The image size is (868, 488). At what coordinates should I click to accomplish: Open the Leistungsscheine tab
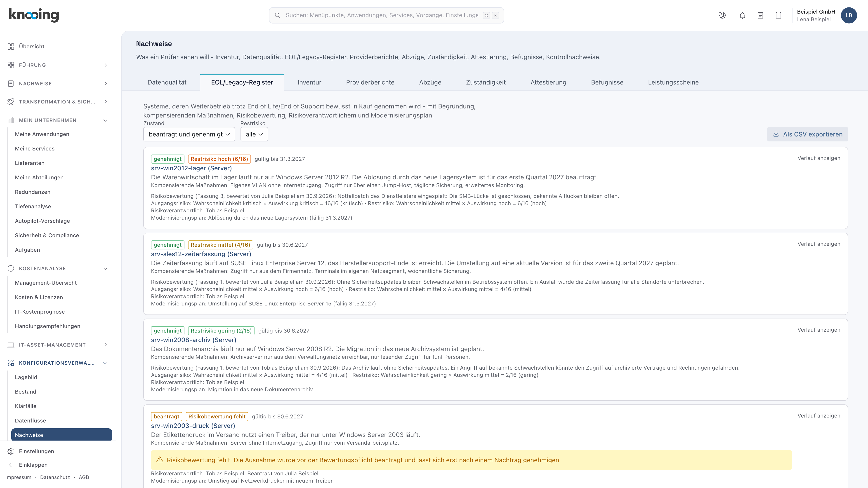[673, 82]
